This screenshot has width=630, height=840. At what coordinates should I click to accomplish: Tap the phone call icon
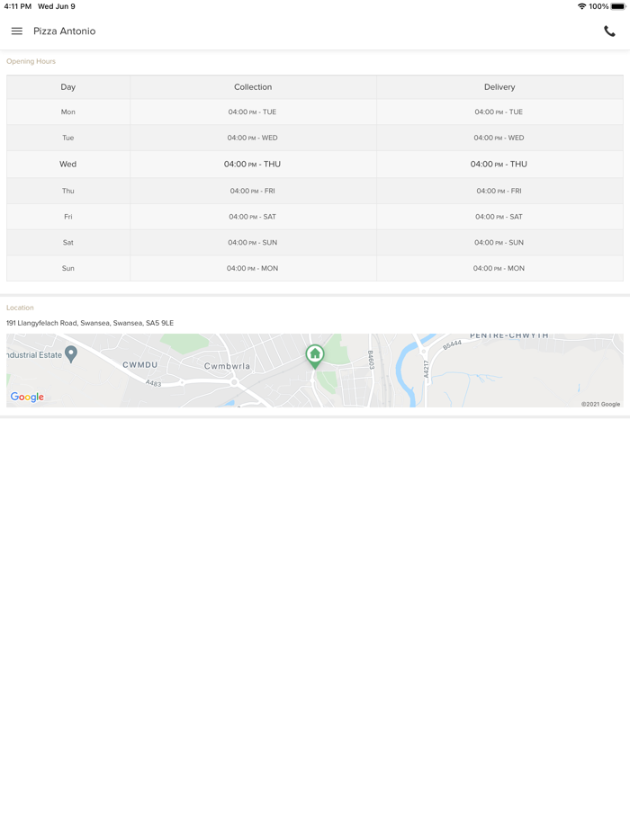609,31
